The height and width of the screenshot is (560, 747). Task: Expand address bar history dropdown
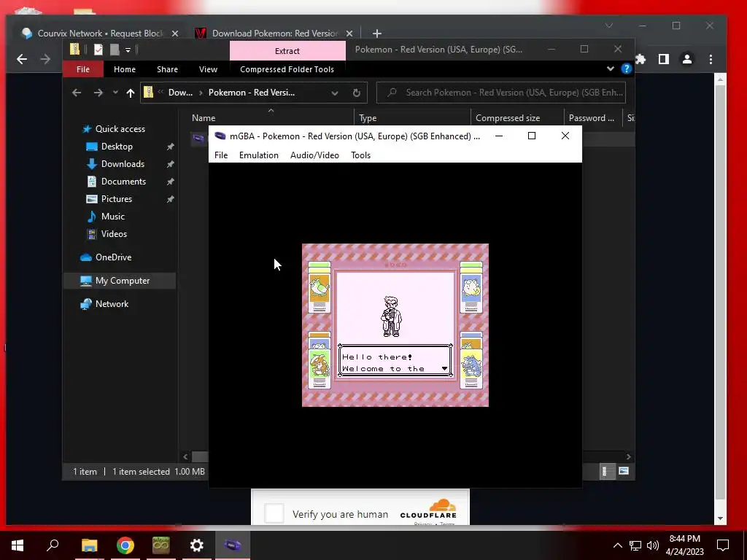pyautogui.click(x=335, y=93)
